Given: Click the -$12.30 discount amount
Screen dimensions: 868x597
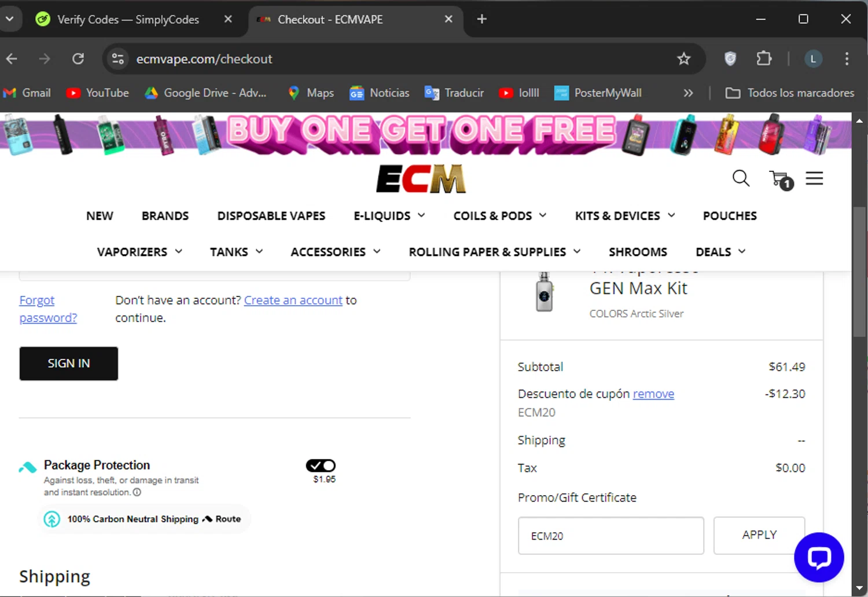Looking at the screenshot, I should coord(785,394).
